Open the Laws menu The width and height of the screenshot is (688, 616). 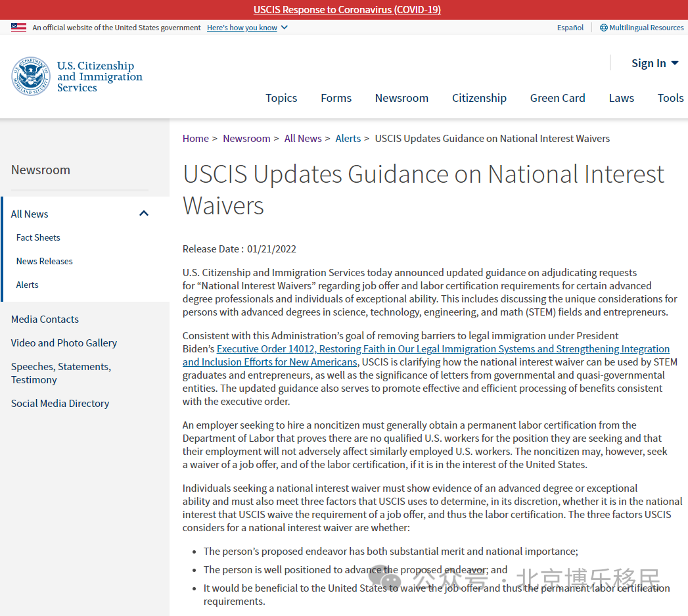(622, 98)
